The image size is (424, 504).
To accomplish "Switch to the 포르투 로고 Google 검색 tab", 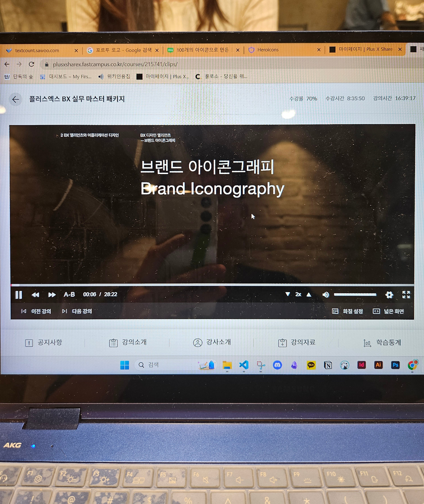I will tap(123, 50).
